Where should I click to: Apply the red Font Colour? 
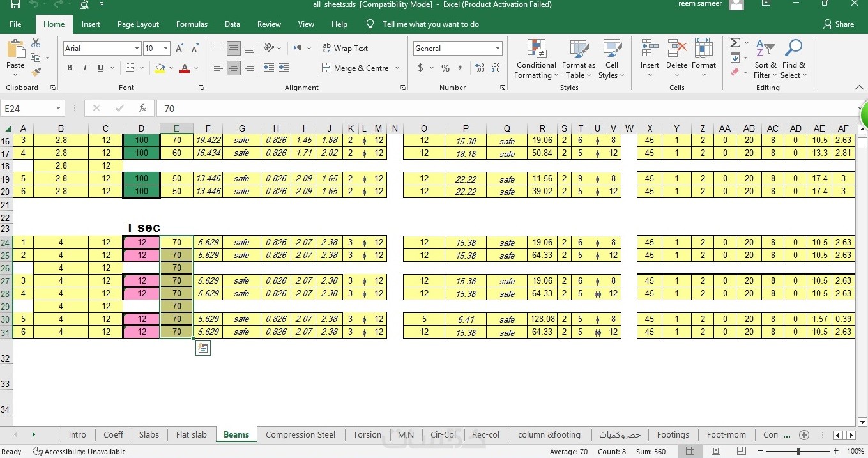click(185, 68)
